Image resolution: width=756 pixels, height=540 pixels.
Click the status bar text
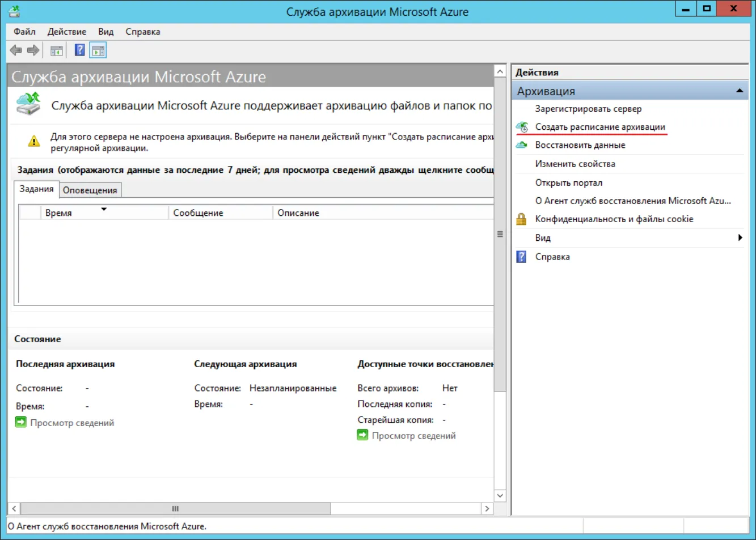[107, 526]
